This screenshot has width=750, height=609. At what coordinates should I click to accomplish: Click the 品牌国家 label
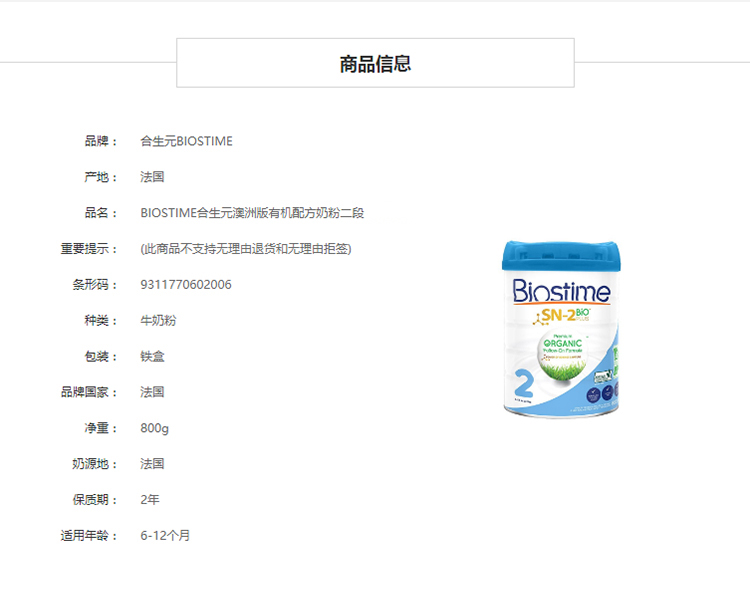coord(89,393)
